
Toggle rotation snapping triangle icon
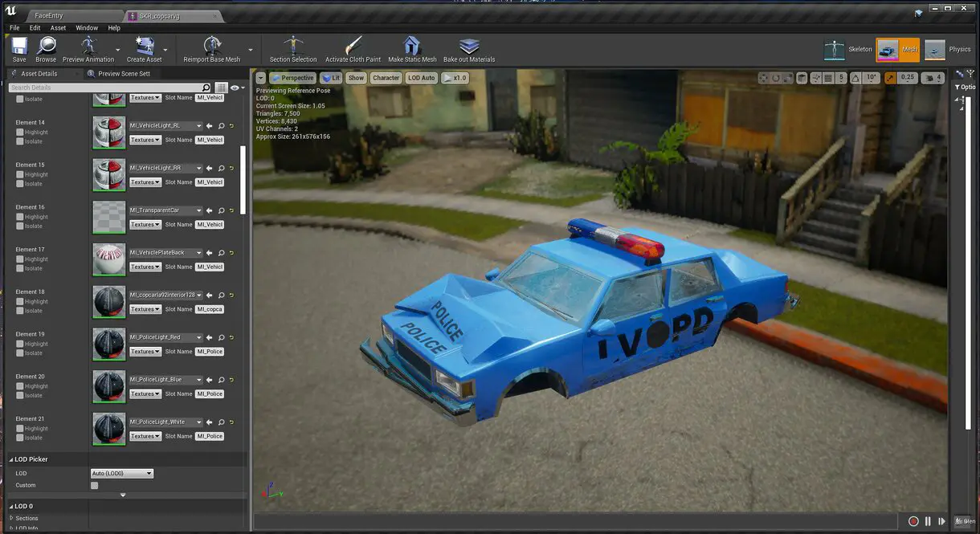pos(854,78)
